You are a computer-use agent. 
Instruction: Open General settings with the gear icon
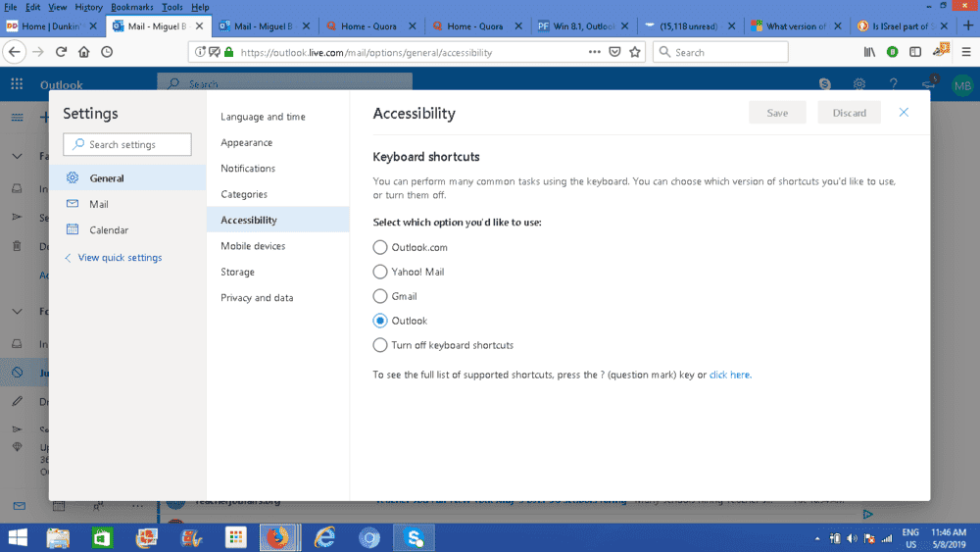(x=73, y=178)
